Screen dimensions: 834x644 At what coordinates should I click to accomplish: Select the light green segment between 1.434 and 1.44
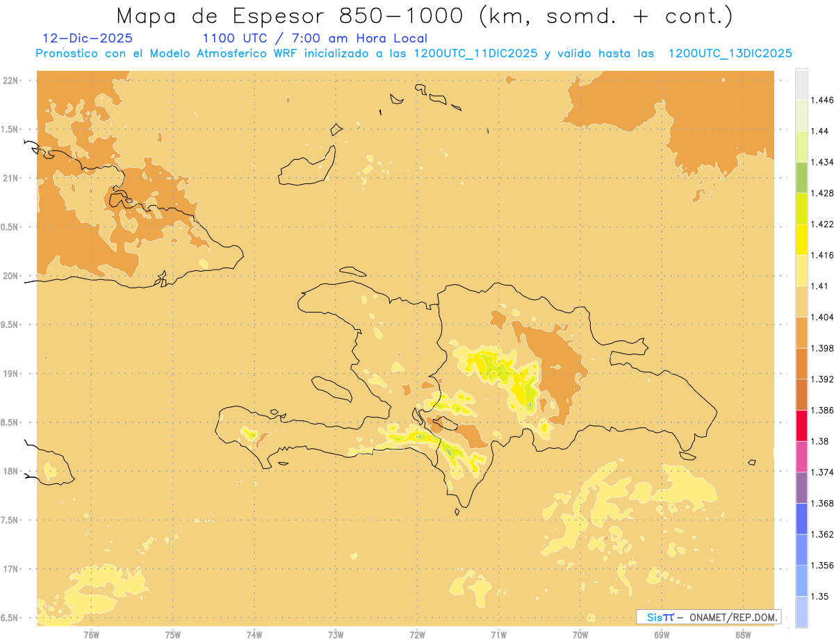pyautogui.click(x=801, y=147)
